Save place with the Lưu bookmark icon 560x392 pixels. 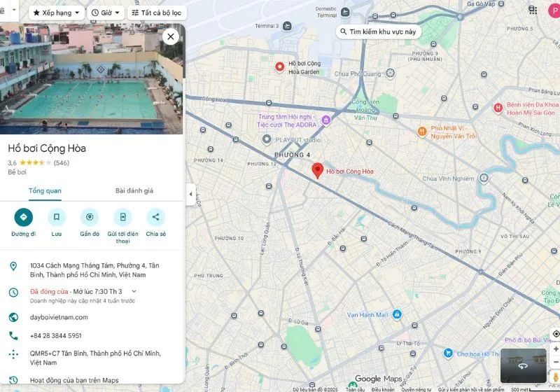pyautogui.click(x=57, y=217)
